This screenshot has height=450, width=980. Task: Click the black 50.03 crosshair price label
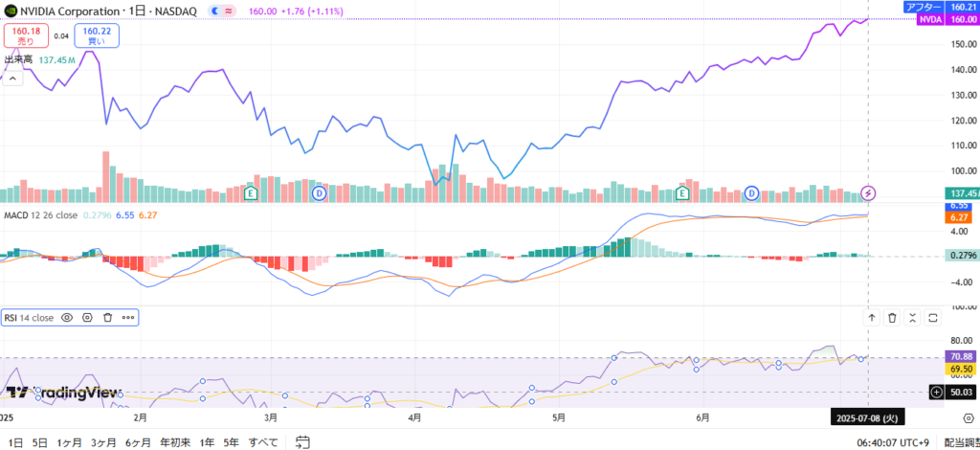click(959, 392)
